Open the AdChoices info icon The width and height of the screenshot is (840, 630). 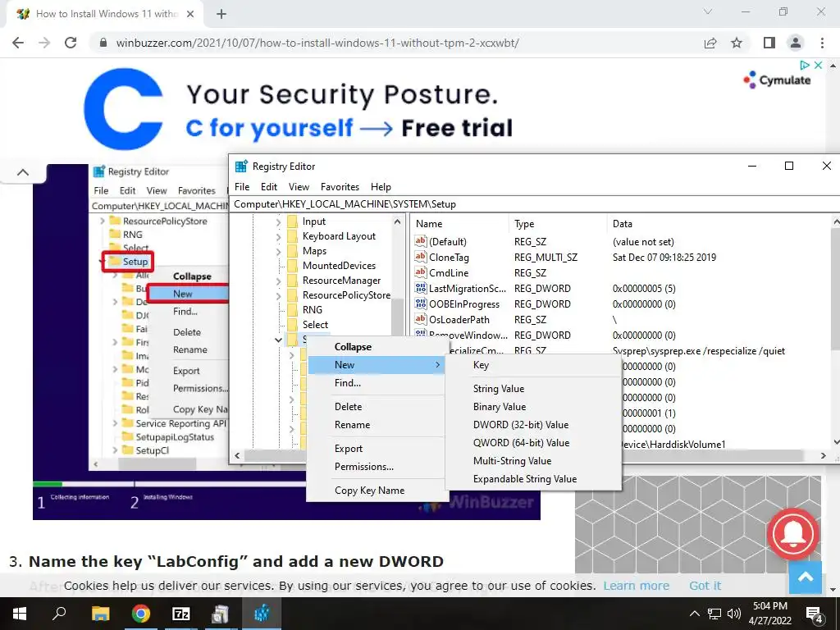[804, 65]
